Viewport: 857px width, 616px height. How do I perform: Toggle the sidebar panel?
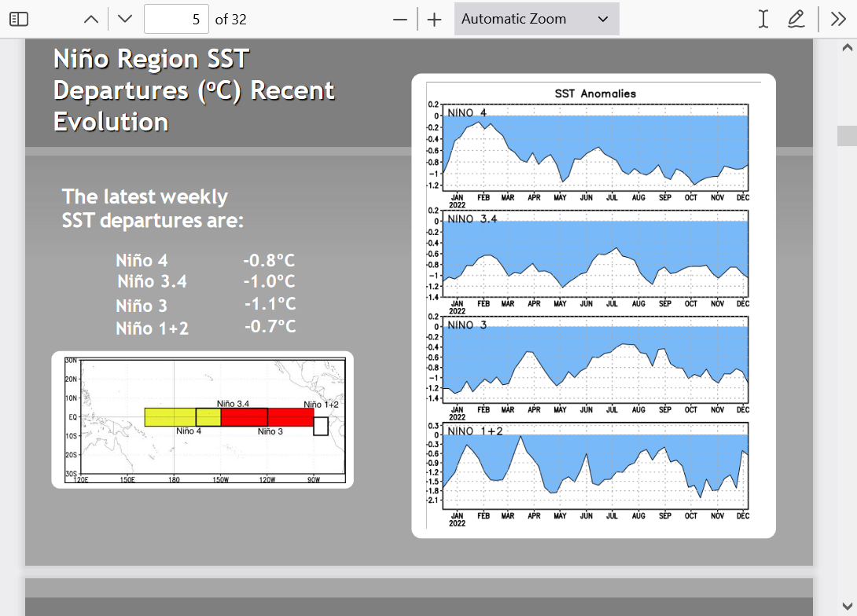pyautogui.click(x=19, y=19)
